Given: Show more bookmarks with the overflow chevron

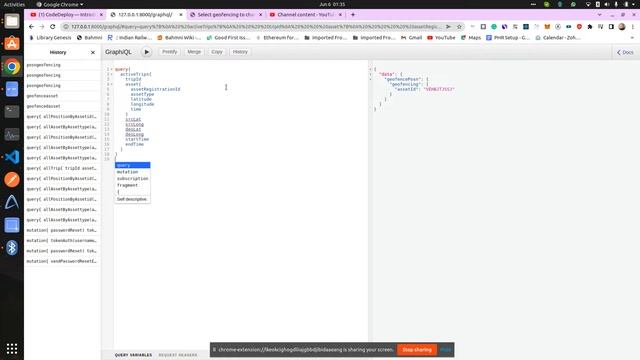Looking at the screenshot, I should pyautogui.click(x=632, y=38).
